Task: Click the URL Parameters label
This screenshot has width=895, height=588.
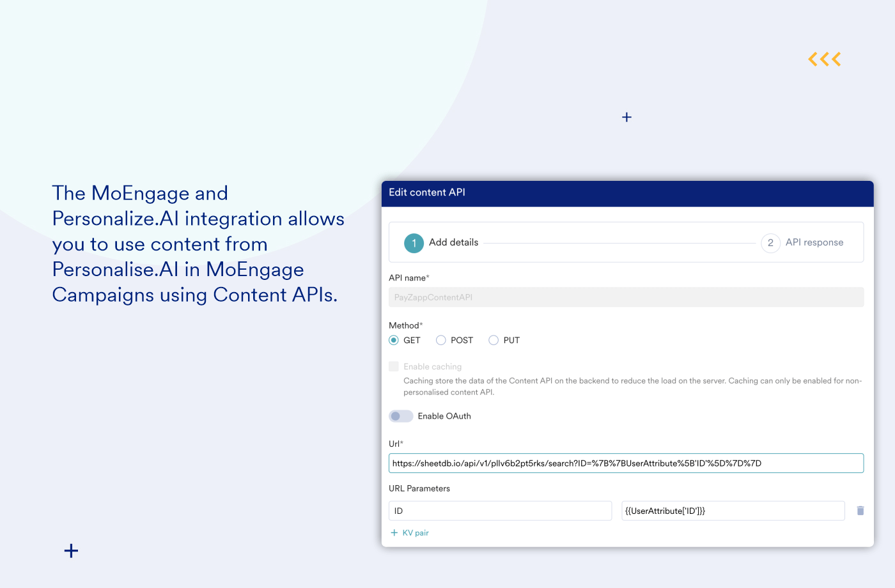Action: tap(419, 488)
